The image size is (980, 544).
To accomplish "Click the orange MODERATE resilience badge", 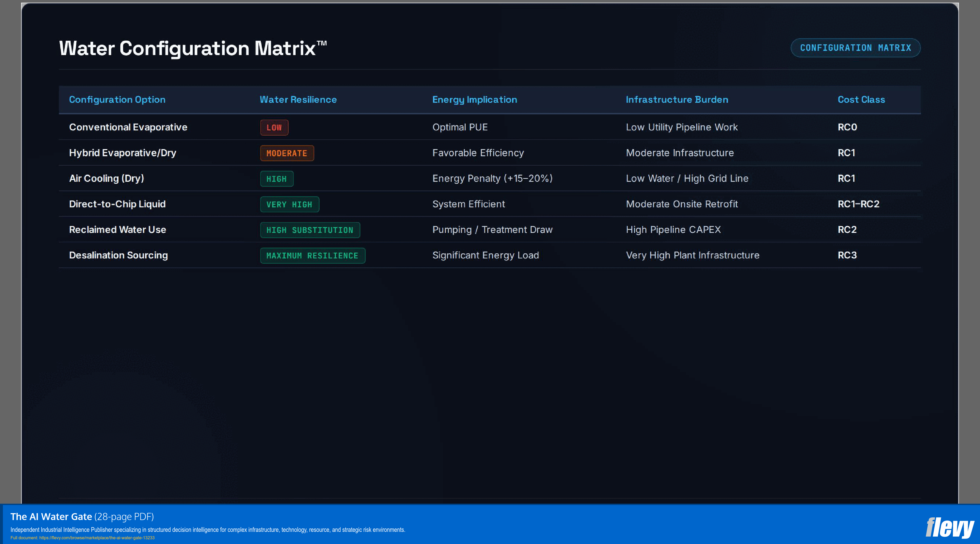I will click(287, 153).
